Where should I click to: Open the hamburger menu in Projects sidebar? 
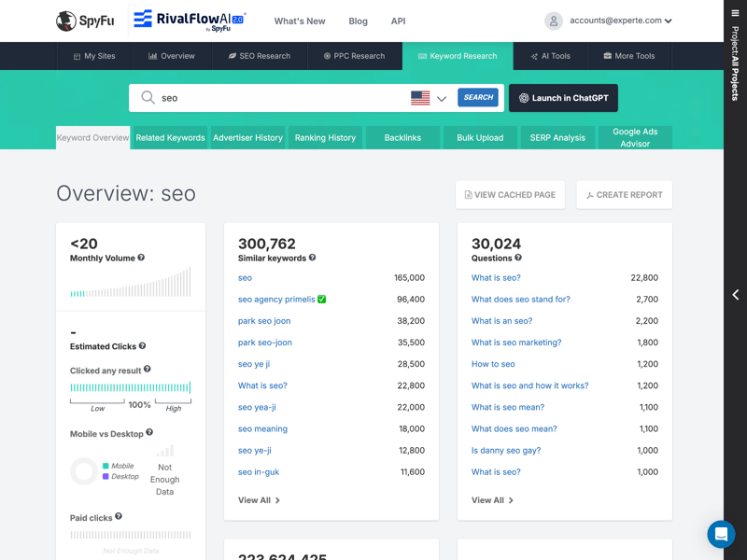coord(735,13)
